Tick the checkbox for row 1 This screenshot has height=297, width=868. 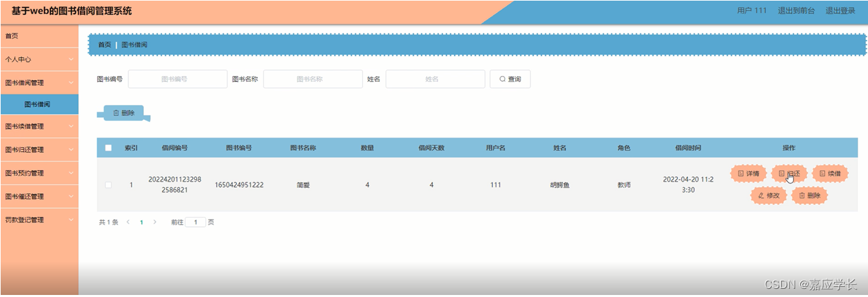pyautogui.click(x=108, y=184)
